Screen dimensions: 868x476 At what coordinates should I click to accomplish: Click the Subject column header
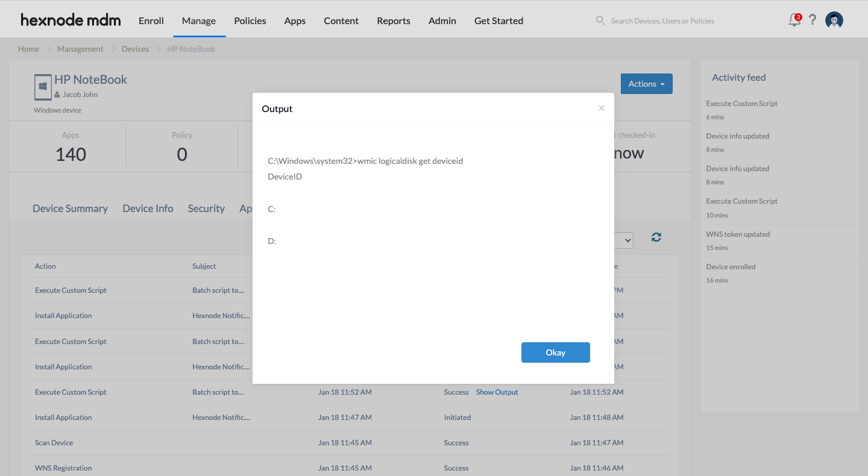tap(204, 266)
